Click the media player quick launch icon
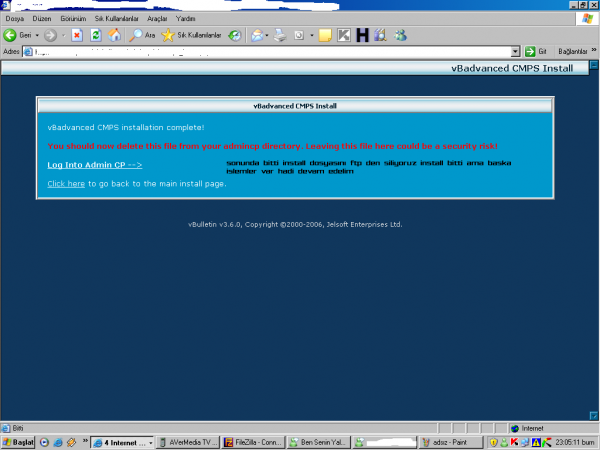The image size is (600, 450). click(44, 442)
